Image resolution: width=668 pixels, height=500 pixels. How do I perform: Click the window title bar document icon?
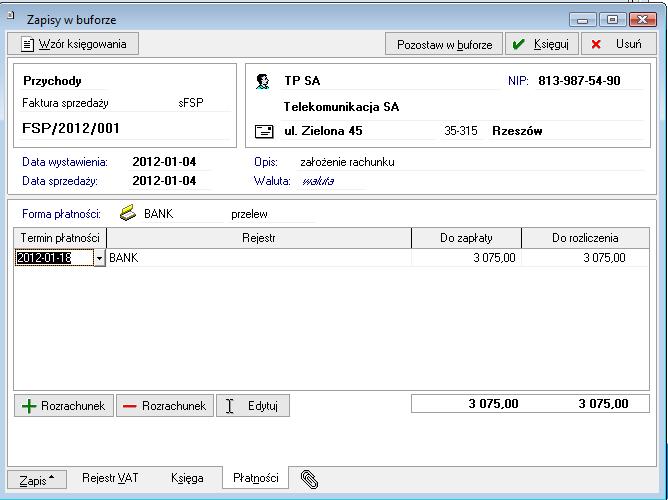(x=11, y=16)
